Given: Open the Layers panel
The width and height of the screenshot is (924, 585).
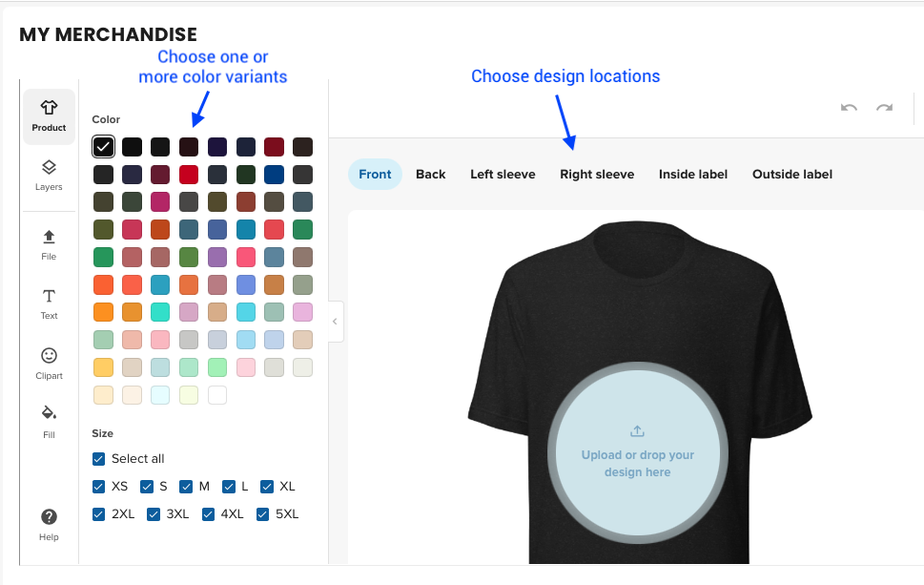Looking at the screenshot, I should tap(49, 176).
